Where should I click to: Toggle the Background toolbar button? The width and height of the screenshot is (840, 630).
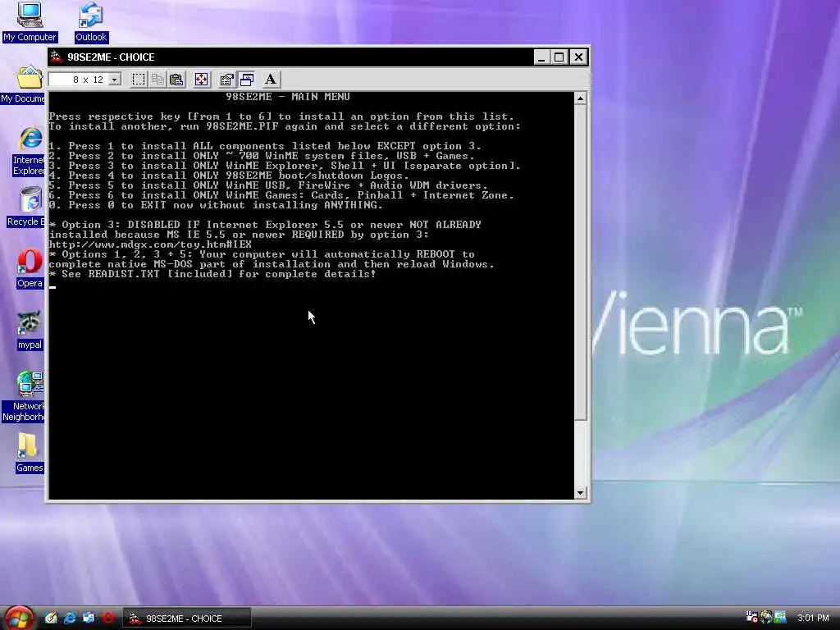(x=246, y=80)
